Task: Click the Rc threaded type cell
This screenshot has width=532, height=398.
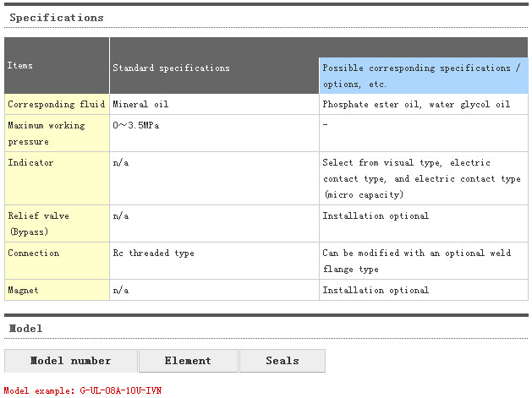Action: 153,254
